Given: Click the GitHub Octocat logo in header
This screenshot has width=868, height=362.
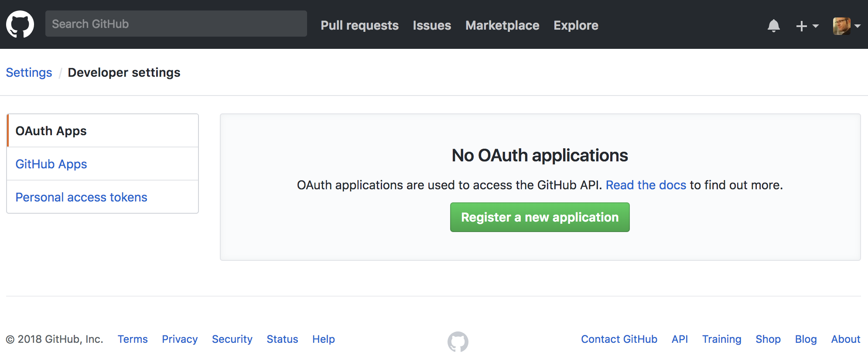Looking at the screenshot, I should (20, 24).
